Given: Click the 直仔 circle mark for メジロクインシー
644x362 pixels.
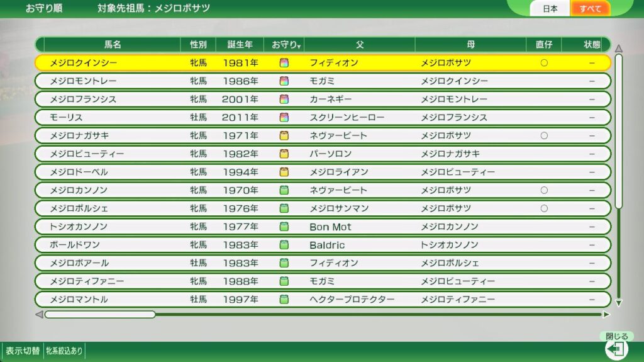Looking at the screenshot, I should point(543,63).
